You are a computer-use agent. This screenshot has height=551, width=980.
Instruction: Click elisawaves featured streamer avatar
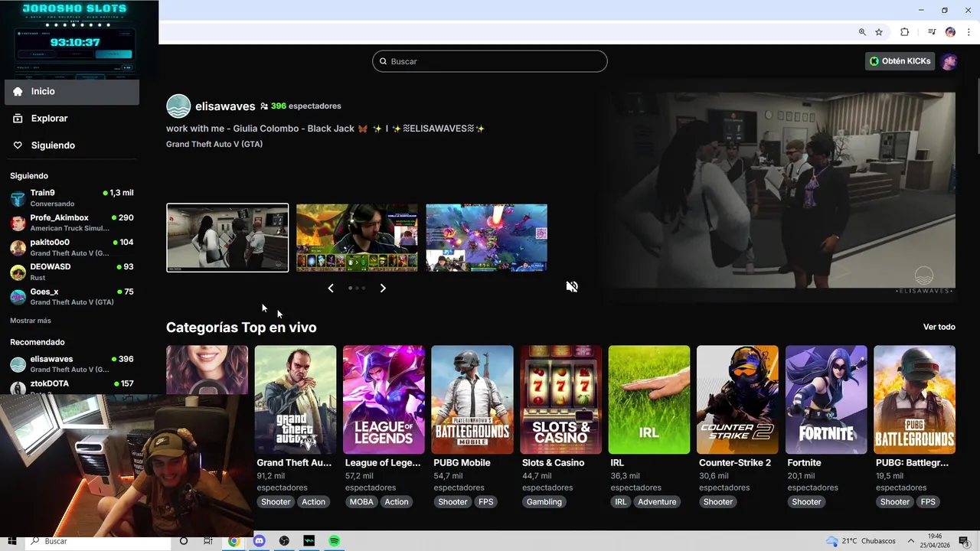click(178, 106)
